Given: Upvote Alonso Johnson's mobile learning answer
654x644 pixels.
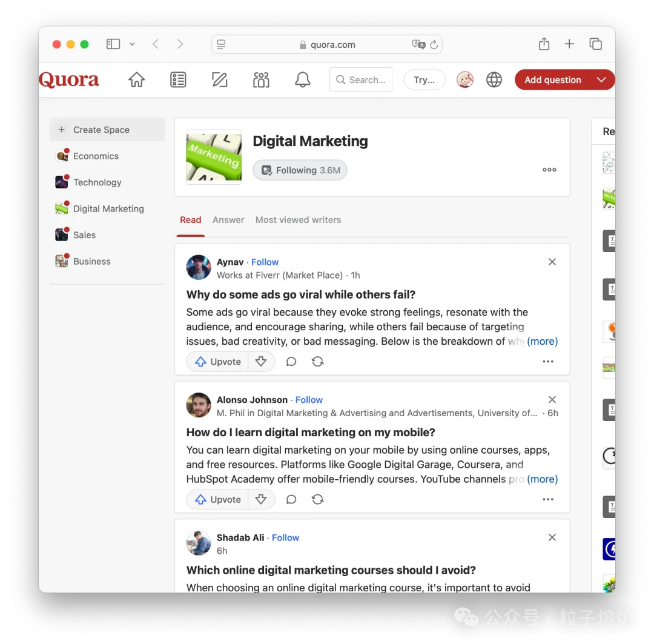Looking at the screenshot, I should [x=218, y=500].
